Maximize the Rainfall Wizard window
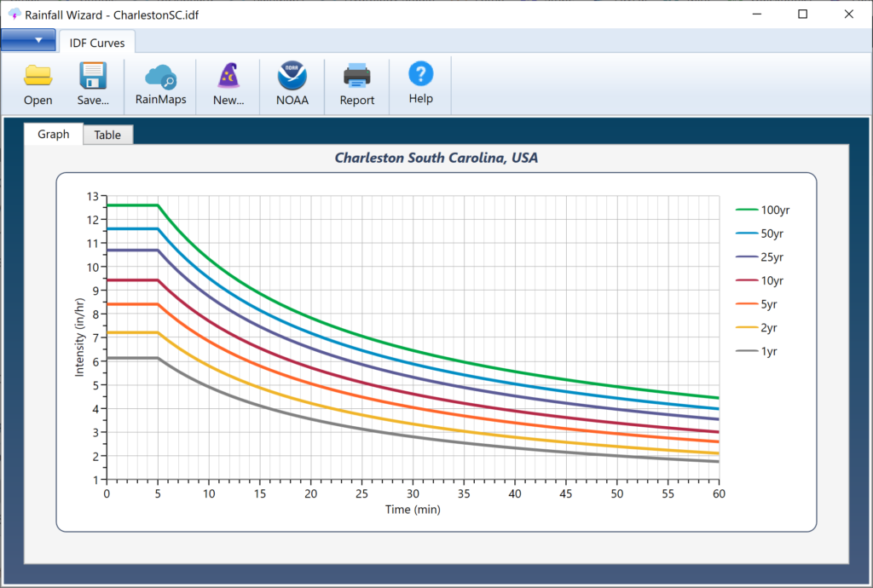This screenshot has width=873, height=588. [802, 14]
